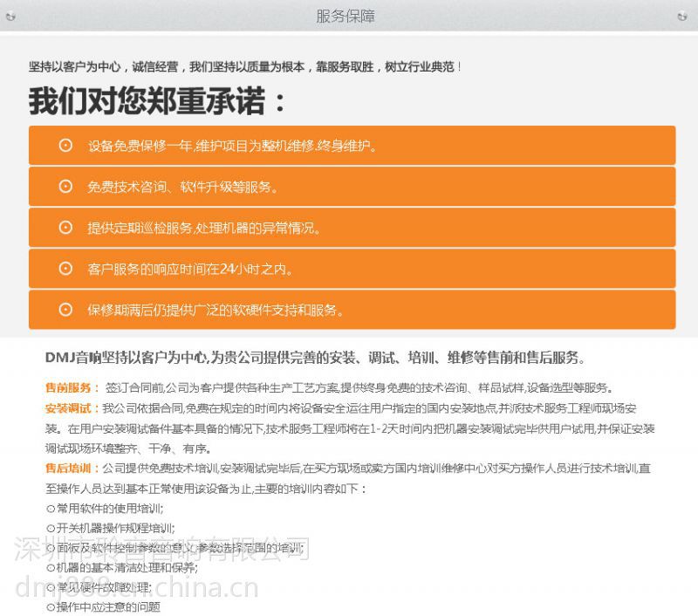Viewport: 698px width, 616px height.
Task: Click the 免费技术咨询、软件升级等服务 bar text
Action: 182,187
